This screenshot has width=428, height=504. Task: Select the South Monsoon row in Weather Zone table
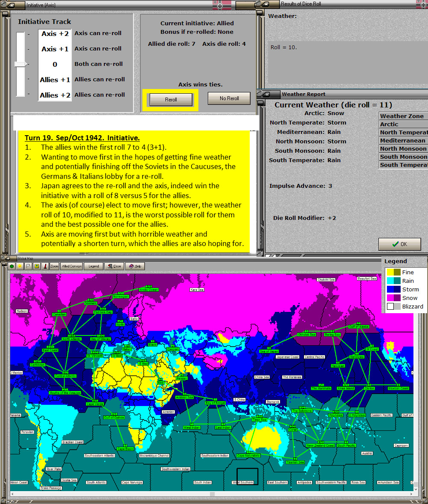[404, 157]
